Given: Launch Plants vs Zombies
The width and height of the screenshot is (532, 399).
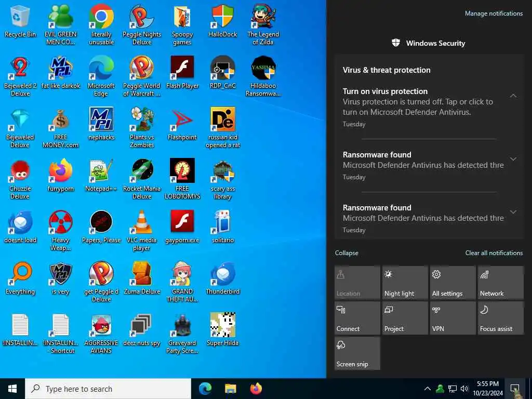Looking at the screenshot, I should tap(141, 128).
